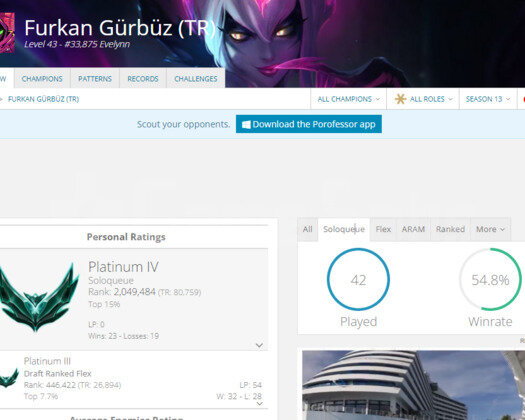Go to the Challenges tab

[196, 79]
